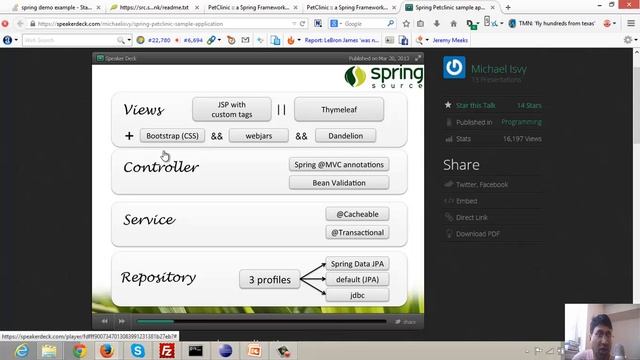Open the Programming category link
Viewport: 640px width, 360px height.
pyautogui.click(x=521, y=122)
